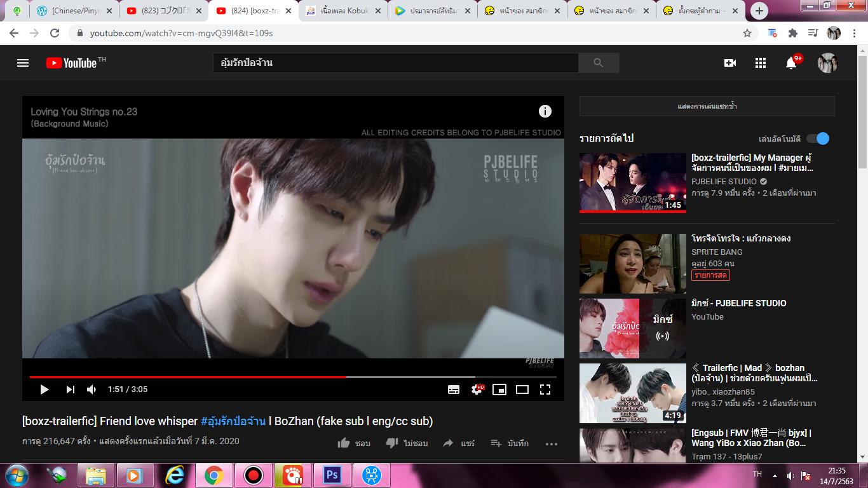Show hidden system tray icons
This screenshot has height=488, width=868.
tap(775, 475)
